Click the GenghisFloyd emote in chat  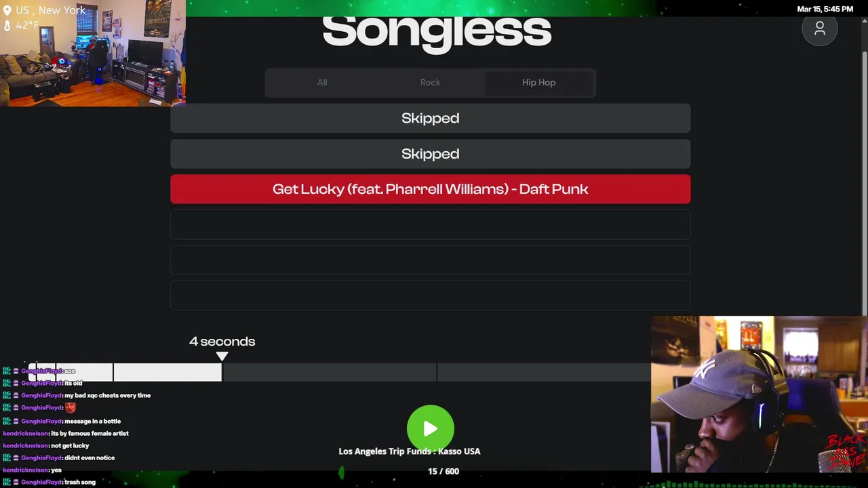tap(70, 408)
